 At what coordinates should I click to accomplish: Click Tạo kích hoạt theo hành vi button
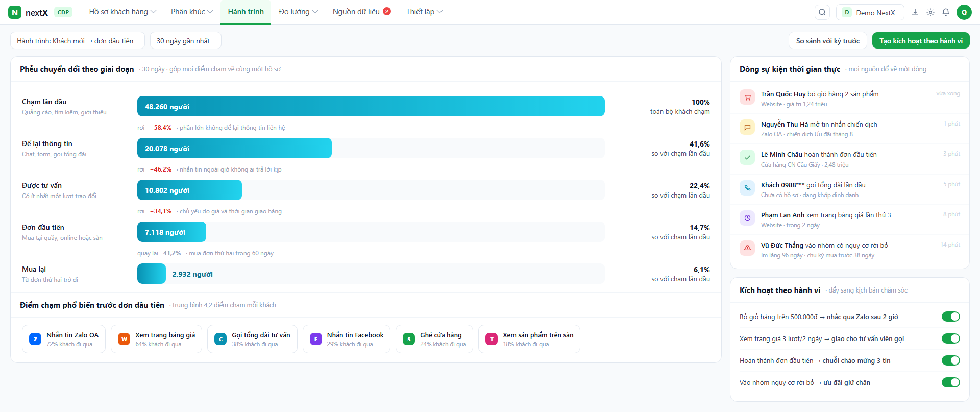click(921, 41)
